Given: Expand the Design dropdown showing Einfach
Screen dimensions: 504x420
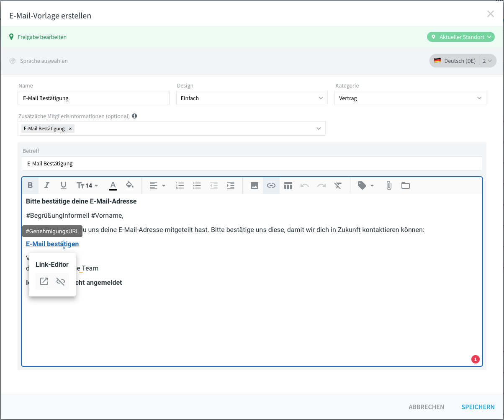Looking at the screenshot, I should click(x=252, y=98).
